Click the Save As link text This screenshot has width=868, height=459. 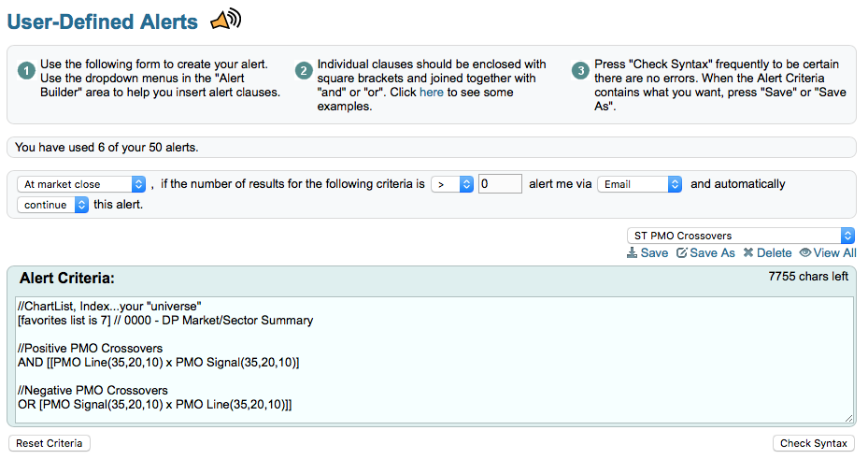[712, 253]
